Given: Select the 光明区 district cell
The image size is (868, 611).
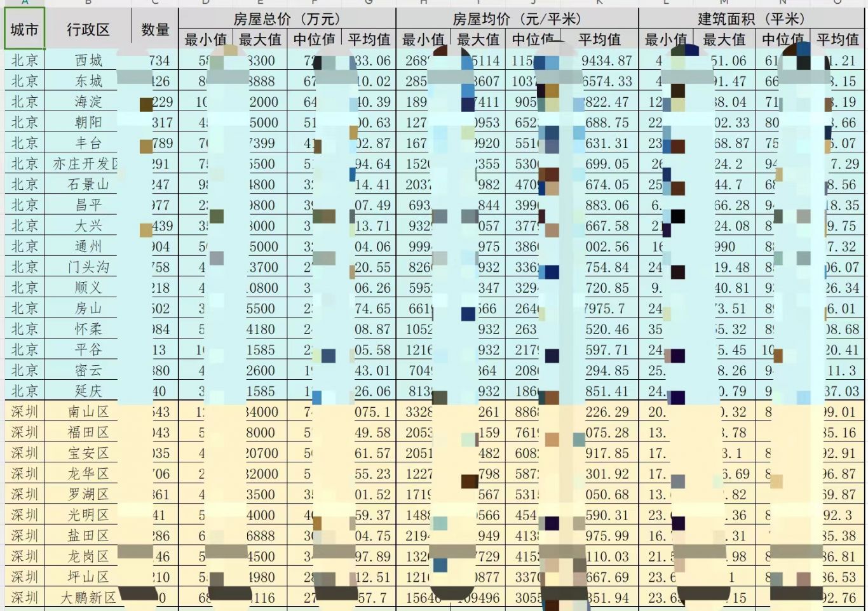Looking at the screenshot, I should [x=88, y=514].
